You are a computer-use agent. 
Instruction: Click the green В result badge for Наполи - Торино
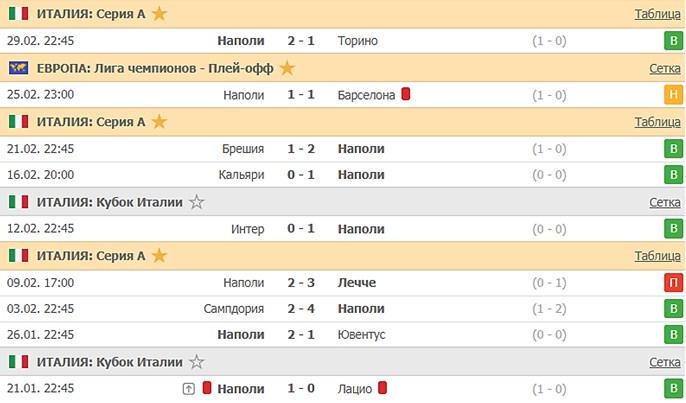point(673,41)
